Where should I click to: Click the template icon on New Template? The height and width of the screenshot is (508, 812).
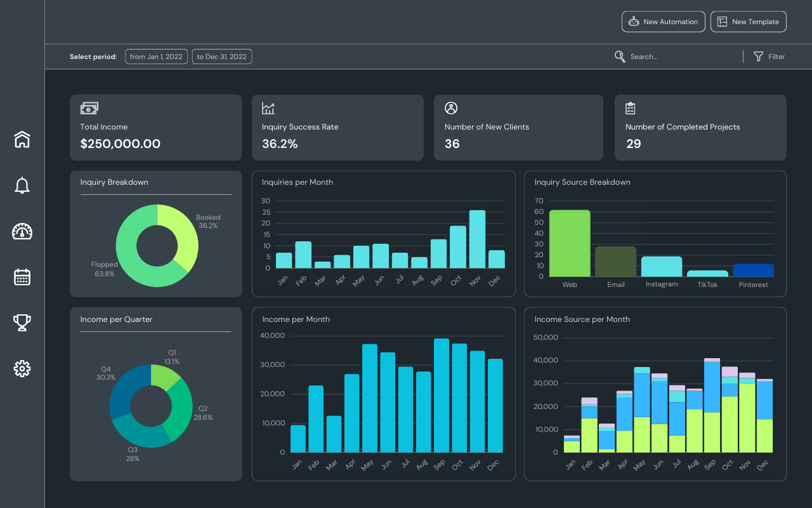pyautogui.click(x=722, y=22)
